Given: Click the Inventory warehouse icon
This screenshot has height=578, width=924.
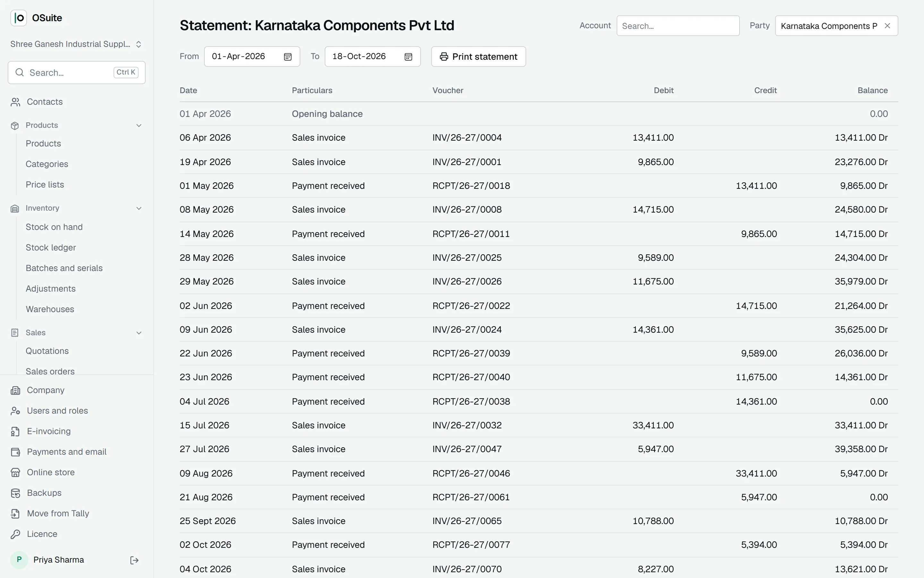Looking at the screenshot, I should pyautogui.click(x=15, y=208).
